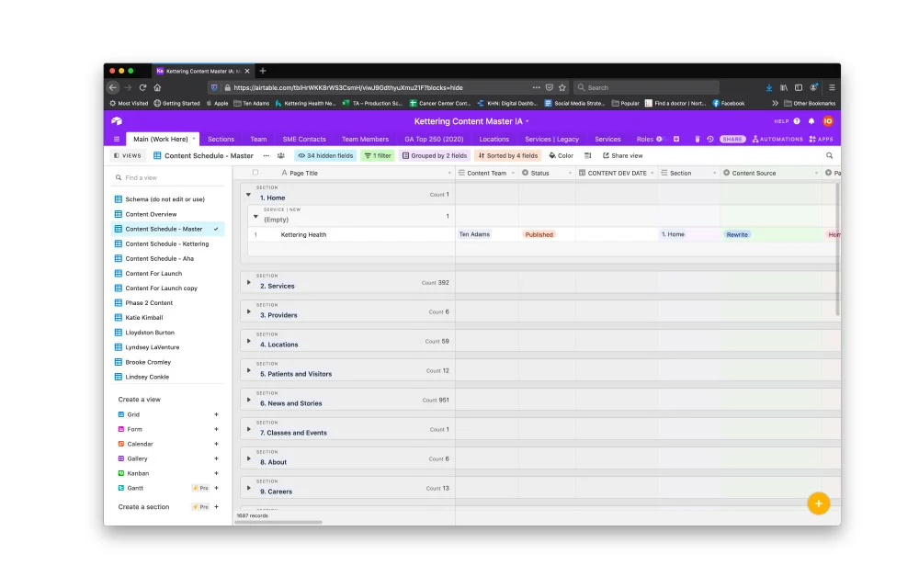
Task: Expand the 6. News and Stories section
Action: [x=248, y=400]
